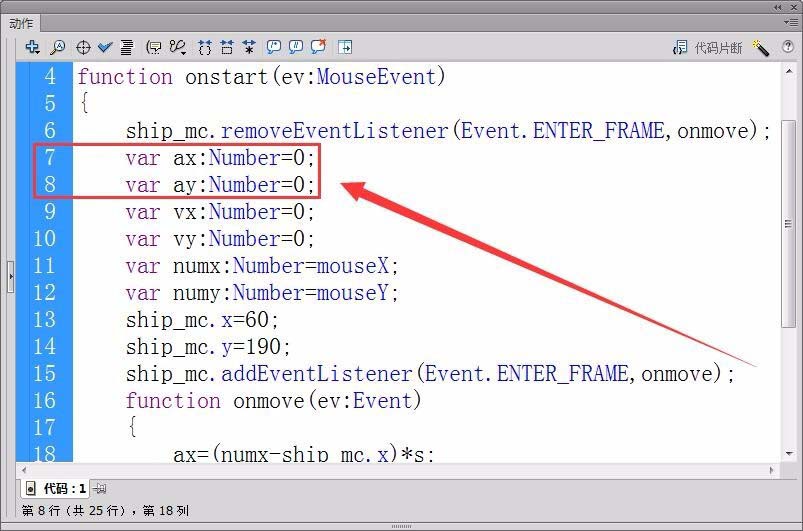Toggle the Actions toolbox visibility
This screenshot has width=803, height=531.
345,48
